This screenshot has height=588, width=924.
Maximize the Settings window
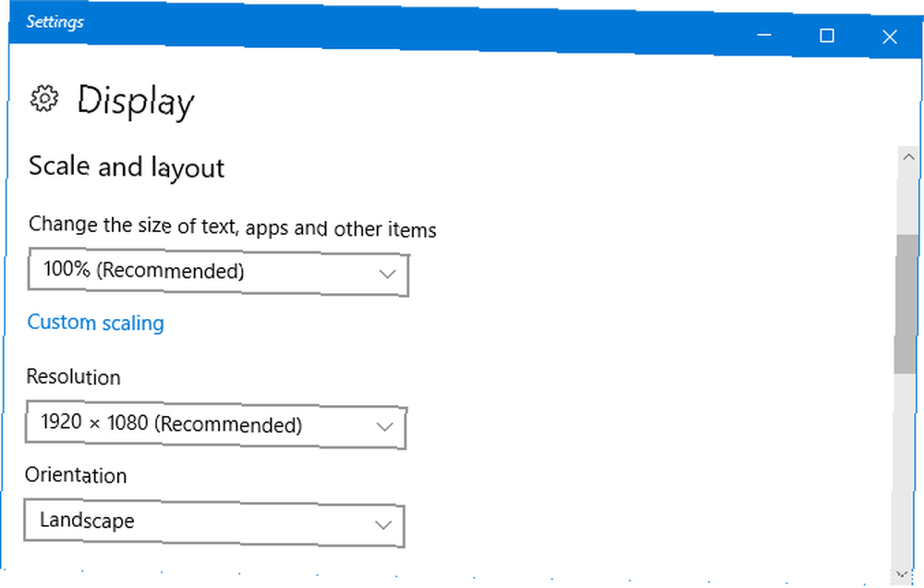(827, 36)
